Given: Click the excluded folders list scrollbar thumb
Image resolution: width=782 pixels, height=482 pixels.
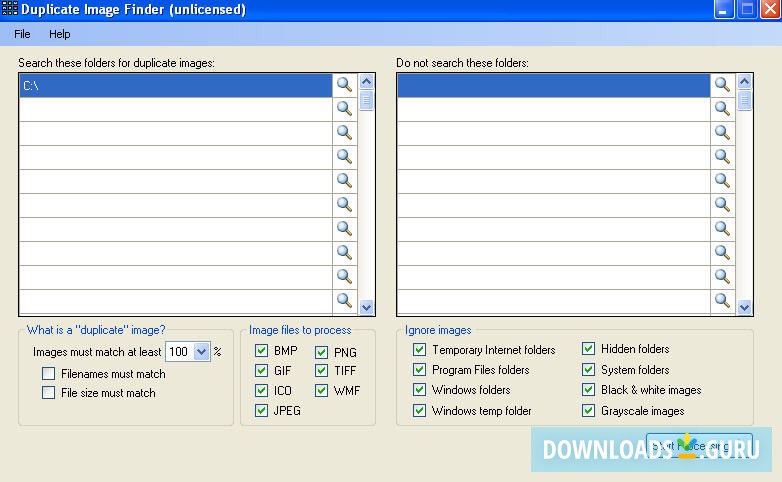Looking at the screenshot, I should (x=744, y=100).
